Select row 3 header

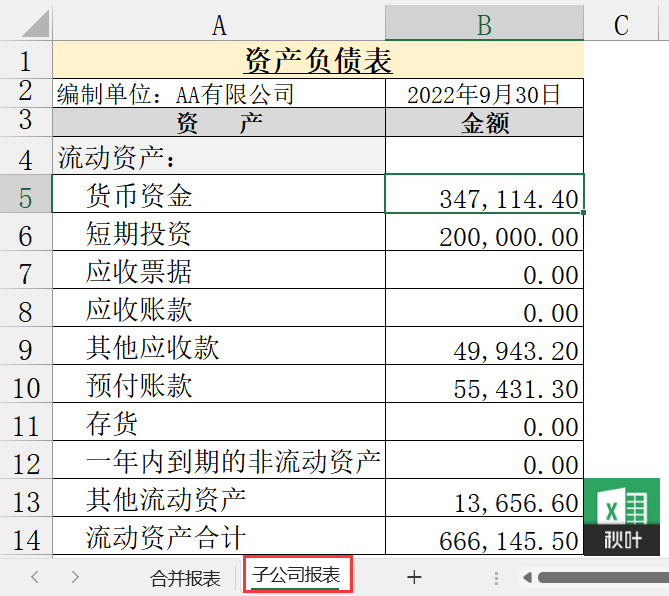click(26, 122)
